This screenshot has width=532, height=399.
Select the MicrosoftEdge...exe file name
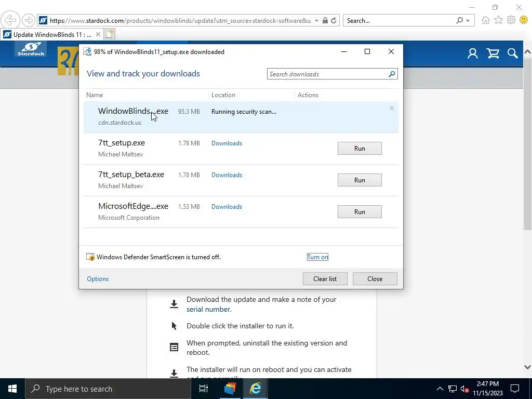coord(133,206)
